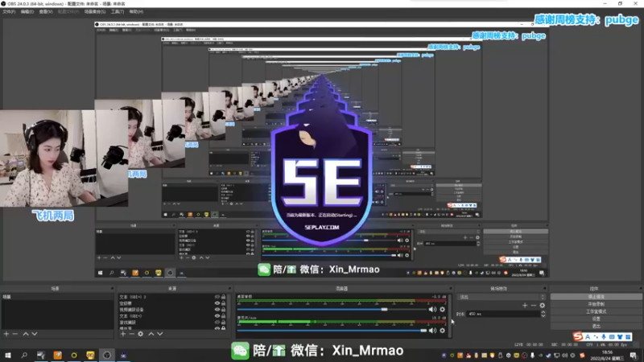Screen dimensions: 644x362
Task: Toggle lock on second source row
Action: pyautogui.click(x=224, y=303)
